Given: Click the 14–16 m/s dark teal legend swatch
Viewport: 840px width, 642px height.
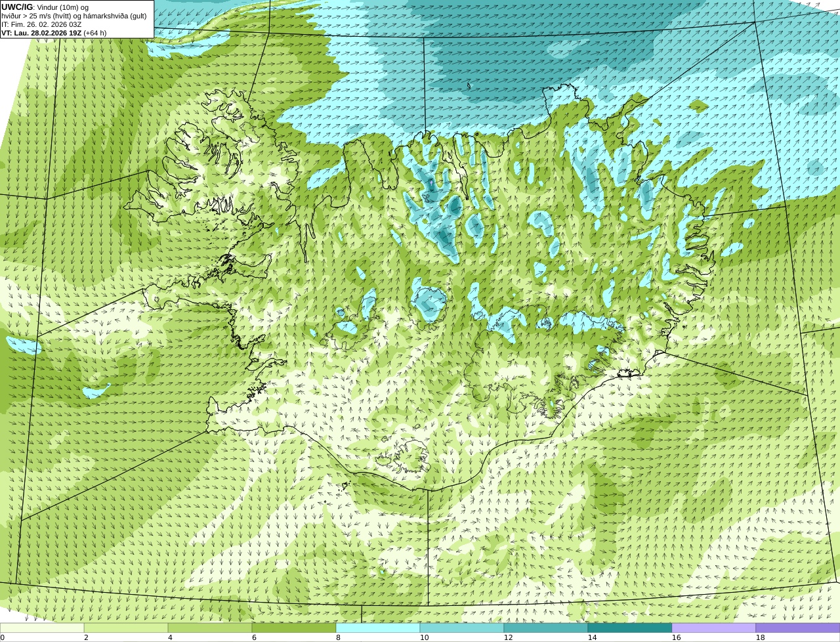Looking at the screenshot, I should (630, 628).
